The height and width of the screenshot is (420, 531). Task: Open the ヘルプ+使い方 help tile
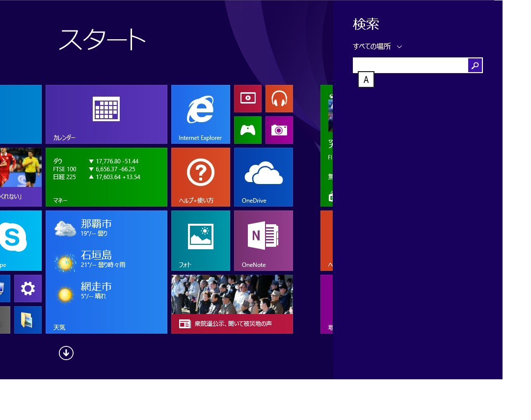(x=200, y=177)
